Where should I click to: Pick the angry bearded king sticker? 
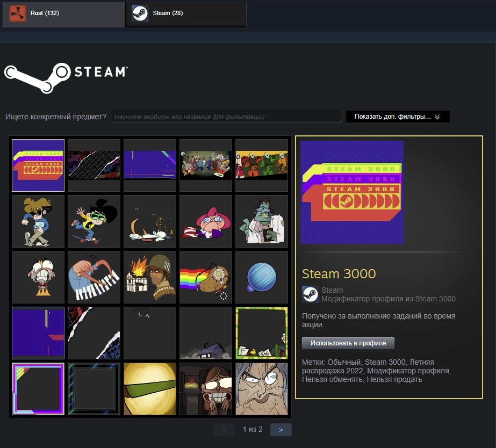coord(38,277)
